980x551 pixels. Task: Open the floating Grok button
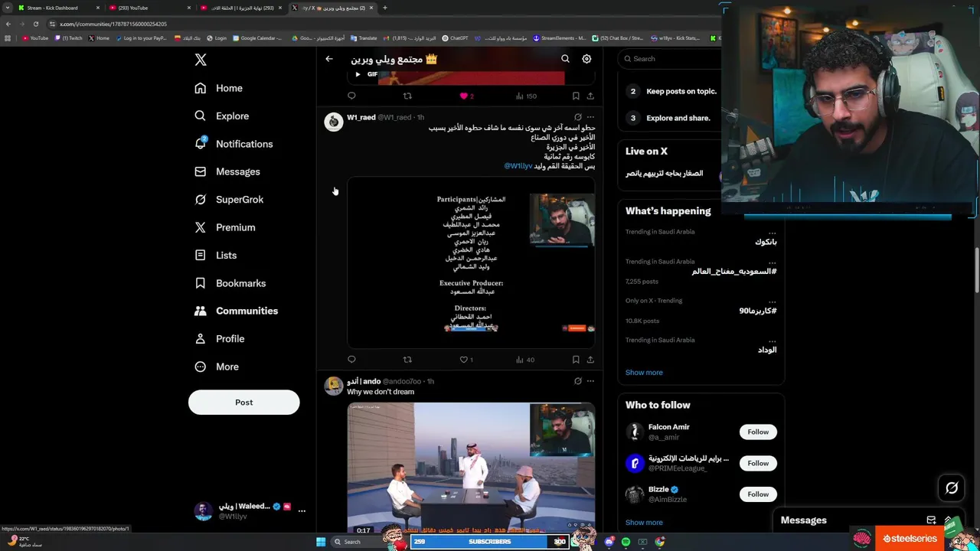[952, 487]
